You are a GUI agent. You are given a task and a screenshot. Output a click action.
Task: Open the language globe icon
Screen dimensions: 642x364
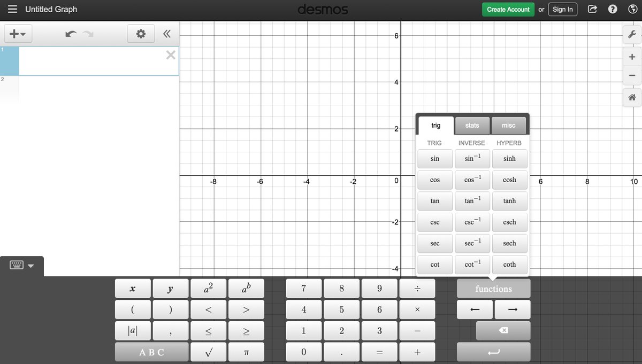631,10
